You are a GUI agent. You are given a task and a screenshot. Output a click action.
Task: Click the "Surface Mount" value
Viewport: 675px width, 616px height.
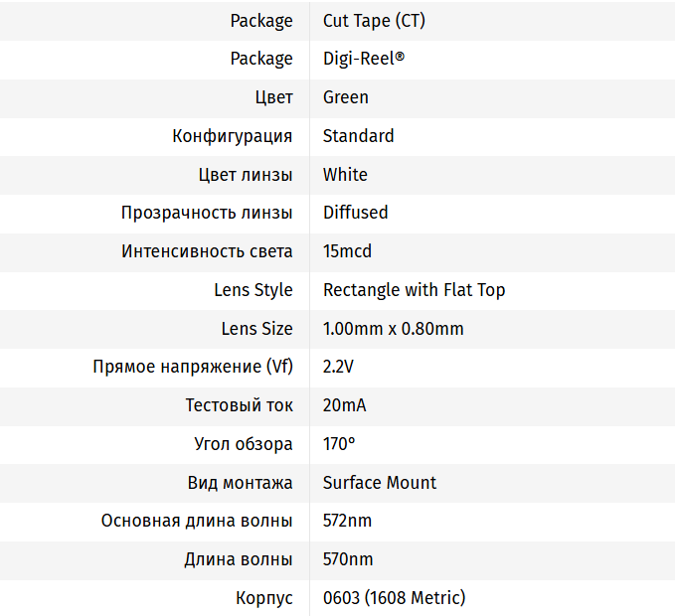[x=380, y=483]
